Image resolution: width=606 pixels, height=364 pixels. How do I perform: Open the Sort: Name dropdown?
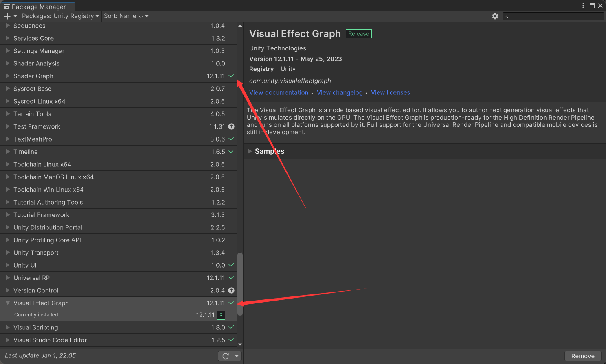click(126, 16)
